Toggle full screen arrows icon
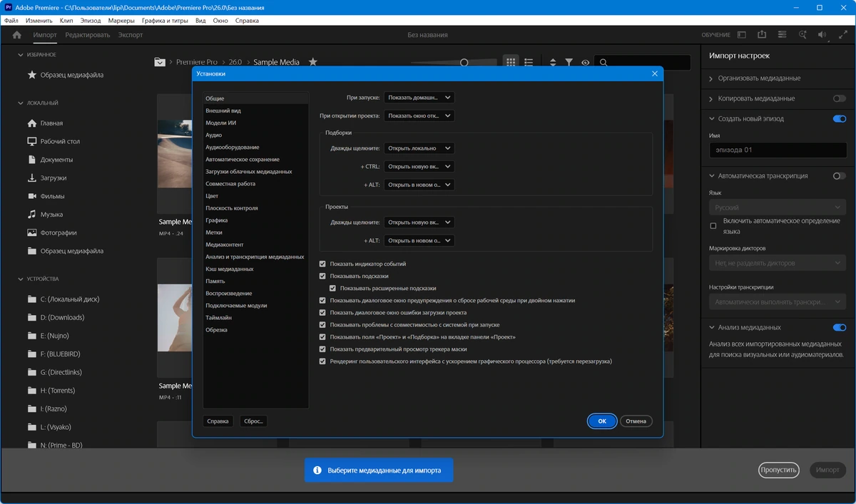This screenshot has height=504, width=856. tap(842, 35)
